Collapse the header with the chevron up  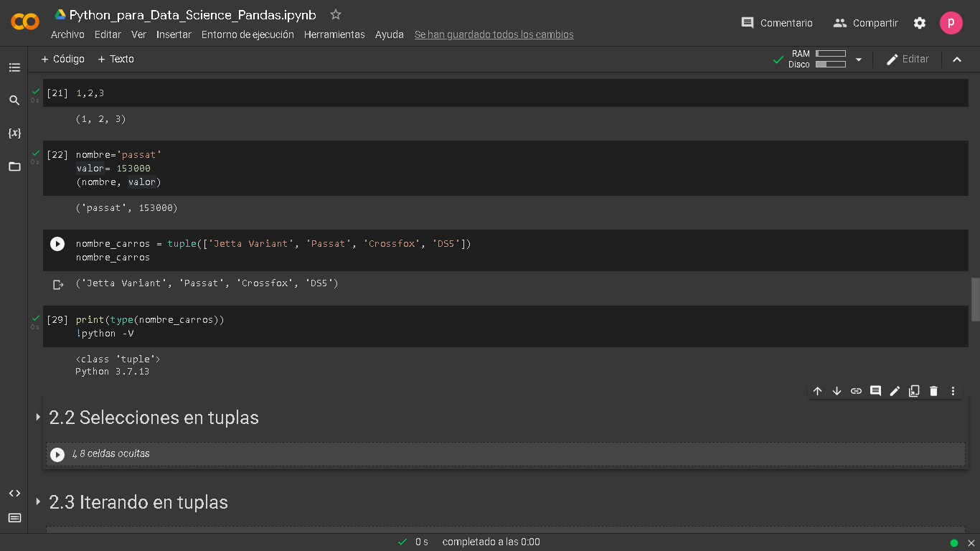tap(957, 60)
